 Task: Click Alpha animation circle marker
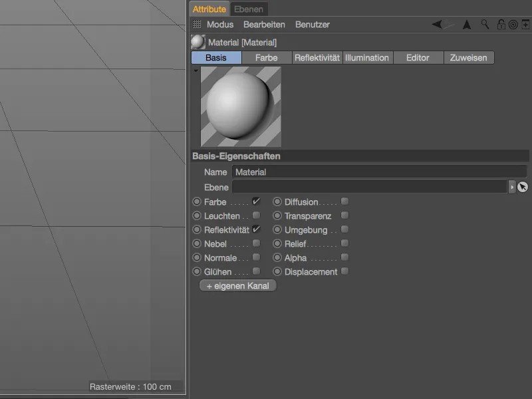coord(277,257)
